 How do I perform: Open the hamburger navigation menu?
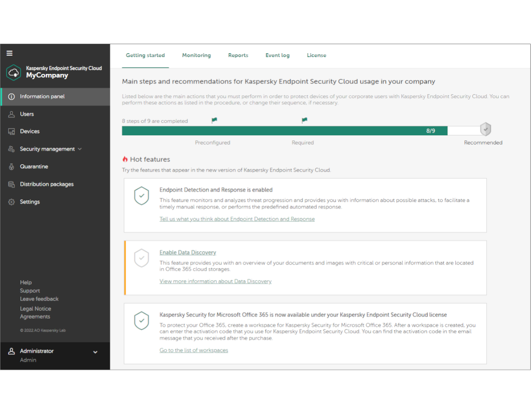pyautogui.click(x=10, y=53)
